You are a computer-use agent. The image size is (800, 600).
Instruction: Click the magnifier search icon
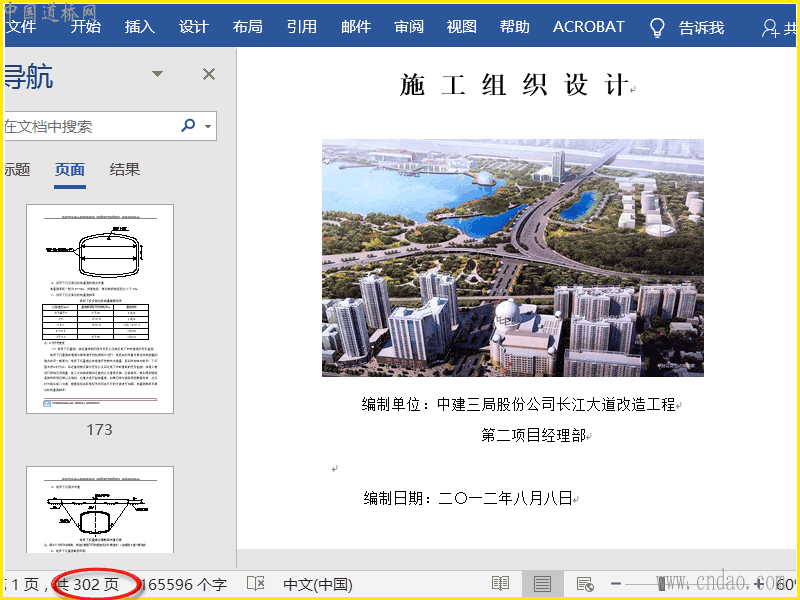click(188, 125)
